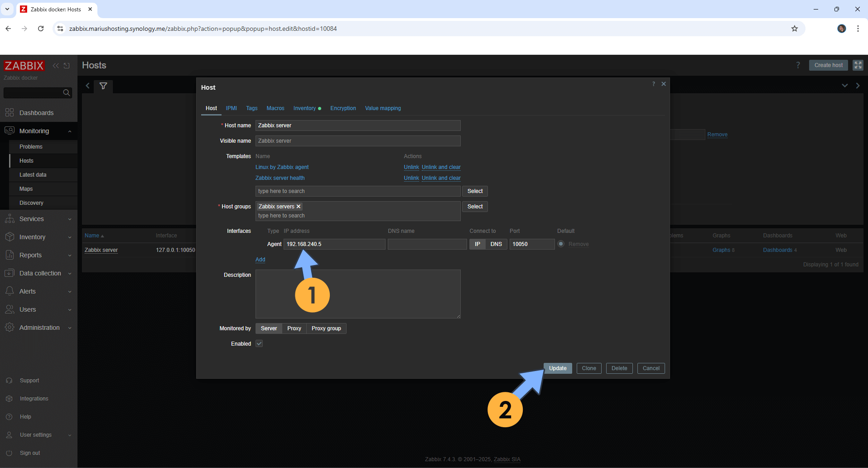868x468 pixels.
Task: Click the Dashboards icon in the sidebar
Action: tap(10, 113)
